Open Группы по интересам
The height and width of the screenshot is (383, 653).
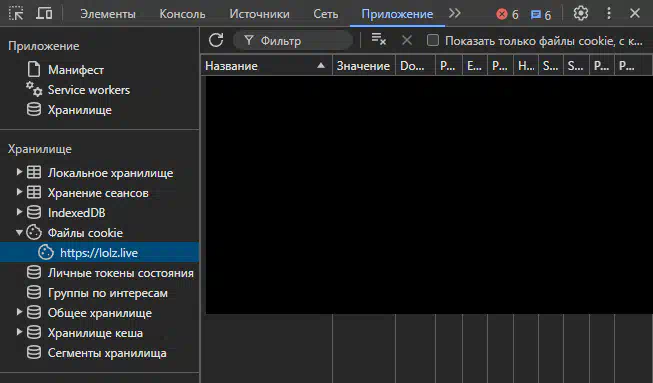(x=107, y=293)
